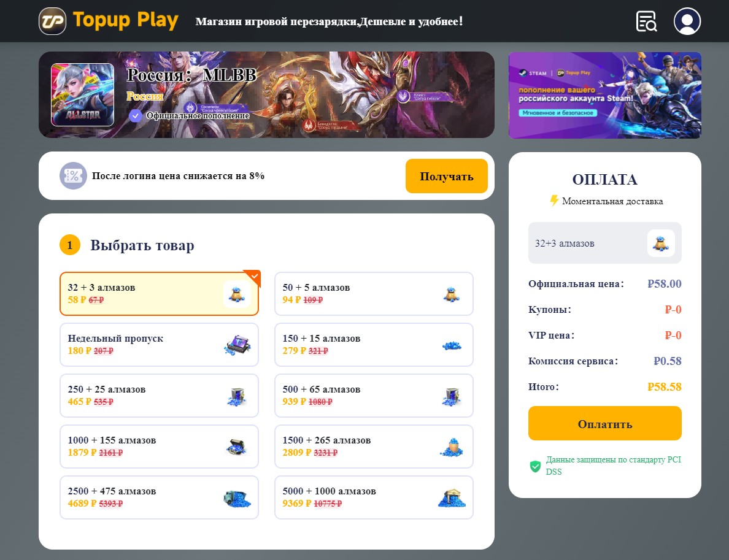Click the selected 32+3 алмазов summary field
729x560 pixels.
pos(605,243)
